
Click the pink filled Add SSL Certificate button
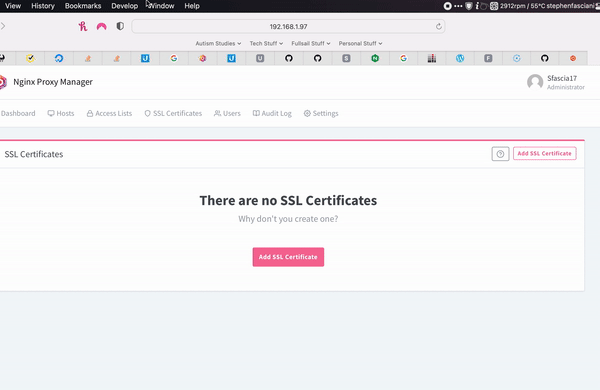(x=288, y=257)
